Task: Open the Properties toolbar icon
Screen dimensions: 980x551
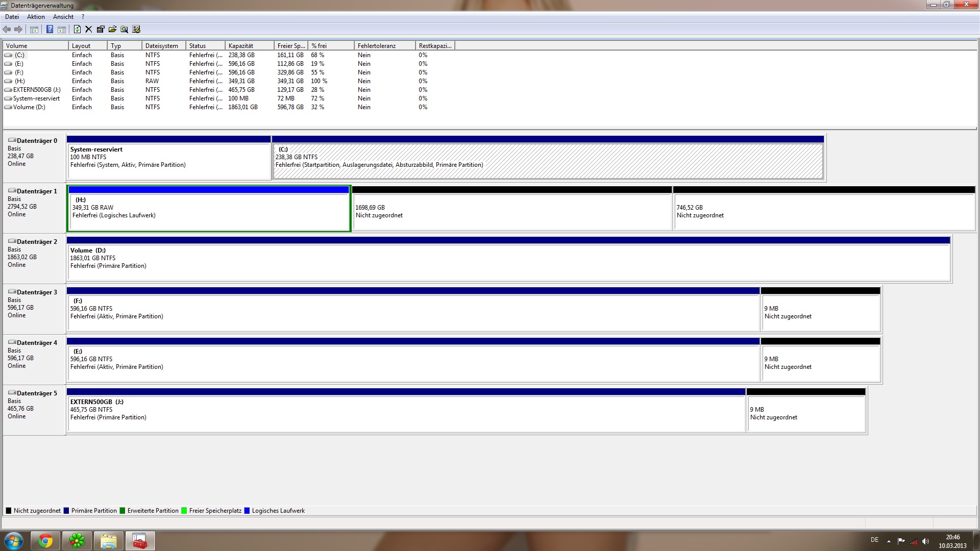Action: click(101, 30)
